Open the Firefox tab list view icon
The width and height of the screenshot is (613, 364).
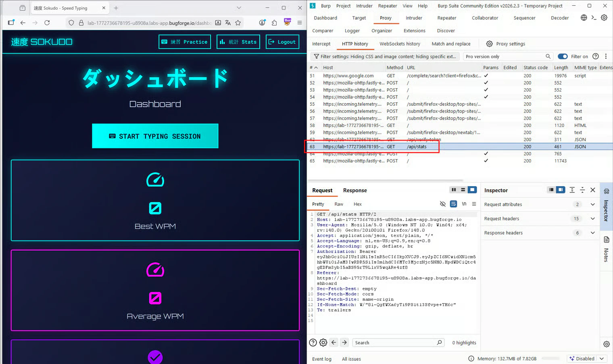23,8
